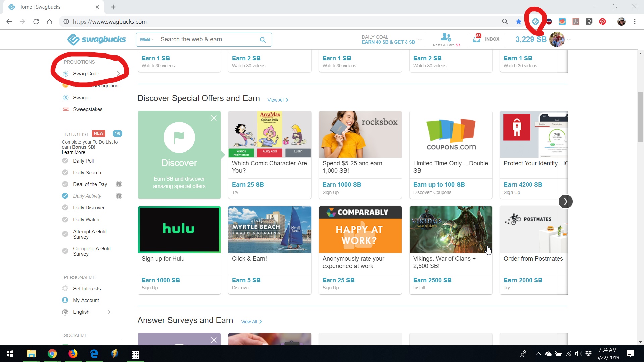Open Swago in sidebar
This screenshot has width=644, height=362.
click(80, 98)
